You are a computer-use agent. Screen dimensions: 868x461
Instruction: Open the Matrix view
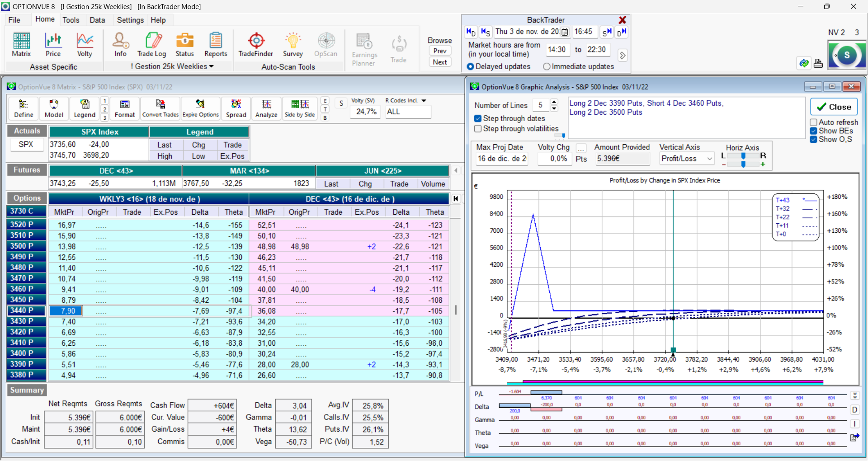[21, 45]
